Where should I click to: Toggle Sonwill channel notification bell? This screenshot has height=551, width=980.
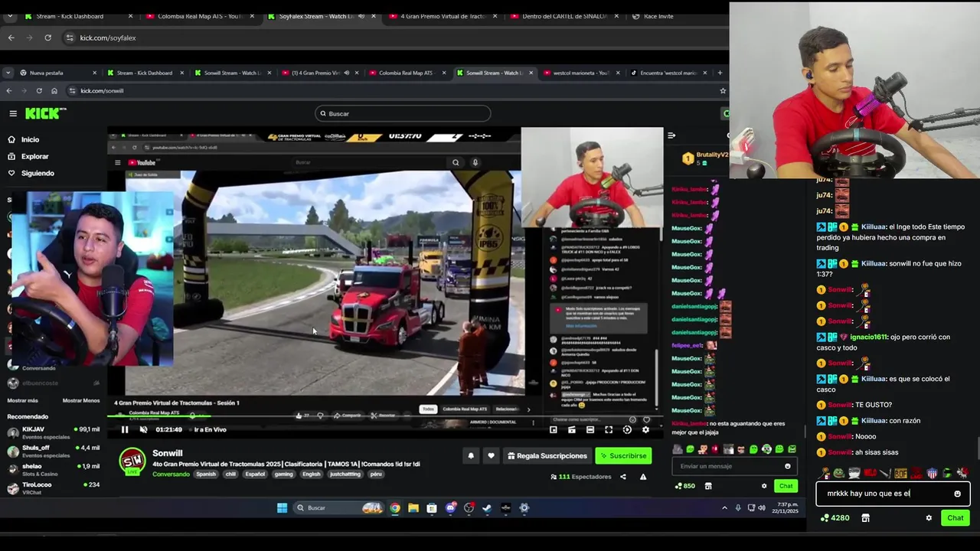point(471,455)
